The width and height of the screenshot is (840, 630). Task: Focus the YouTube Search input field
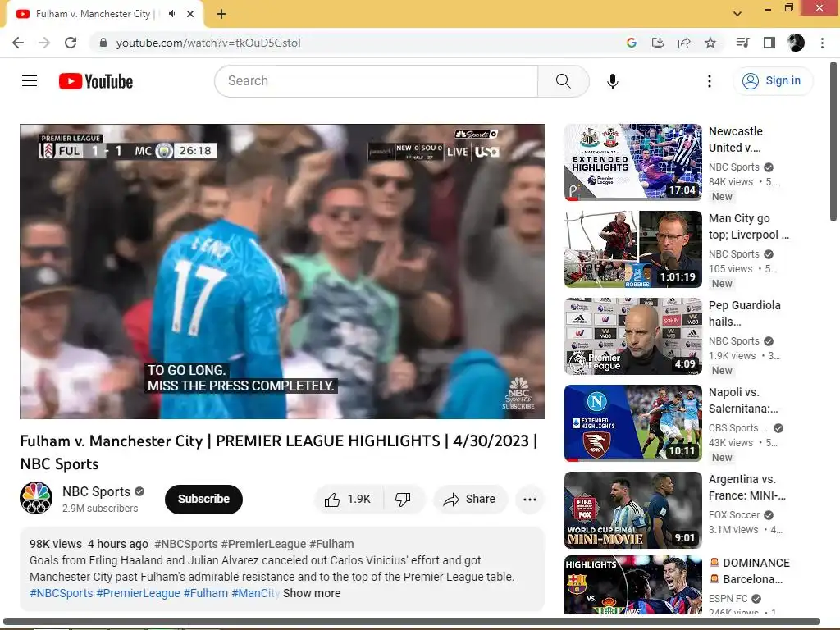(376, 81)
